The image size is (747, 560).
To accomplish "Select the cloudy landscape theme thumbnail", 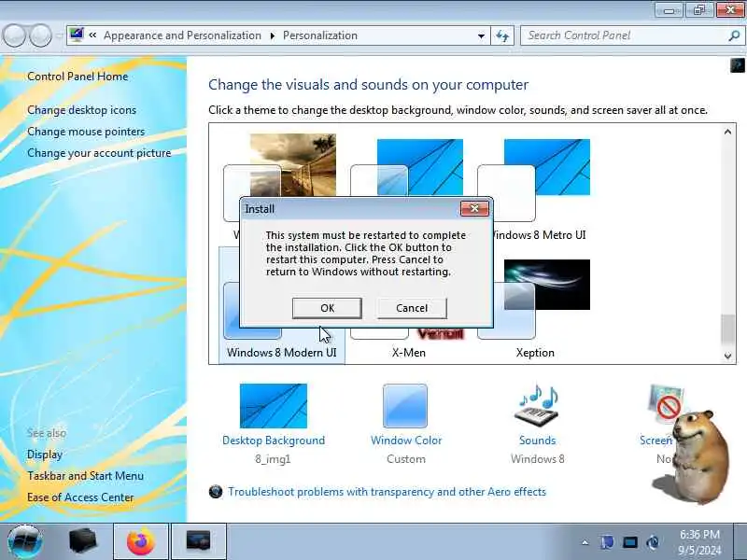I will (293, 165).
